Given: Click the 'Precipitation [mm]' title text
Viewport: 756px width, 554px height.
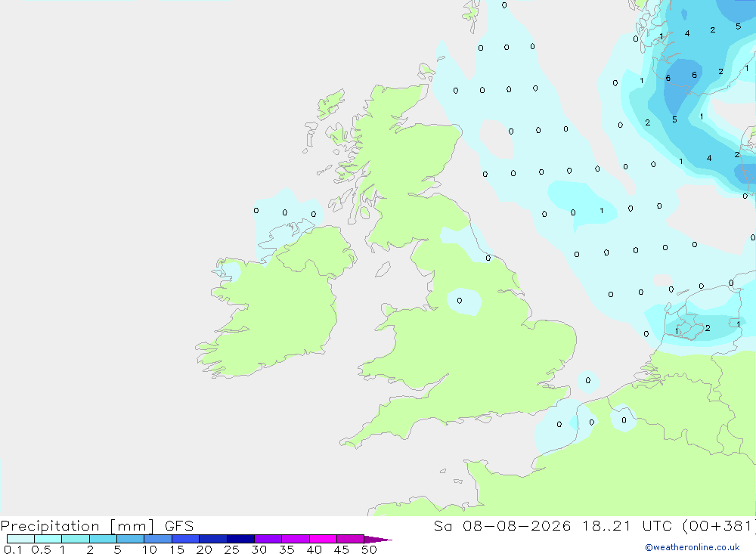Looking at the screenshot, I should pyautogui.click(x=77, y=526).
